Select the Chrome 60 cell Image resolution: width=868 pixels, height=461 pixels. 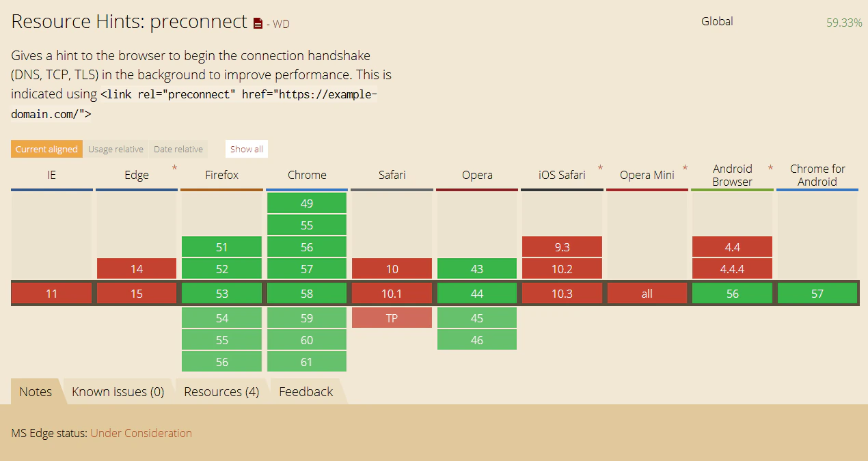pyautogui.click(x=307, y=340)
